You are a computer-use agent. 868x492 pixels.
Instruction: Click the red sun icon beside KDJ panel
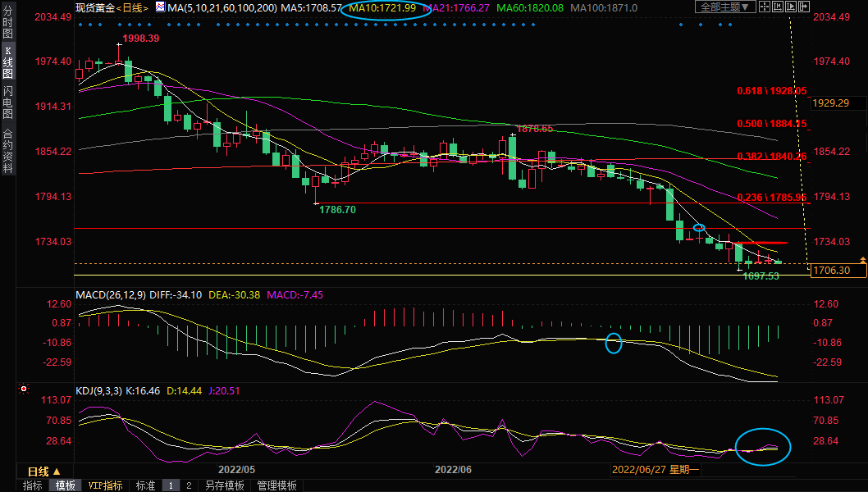point(23,389)
